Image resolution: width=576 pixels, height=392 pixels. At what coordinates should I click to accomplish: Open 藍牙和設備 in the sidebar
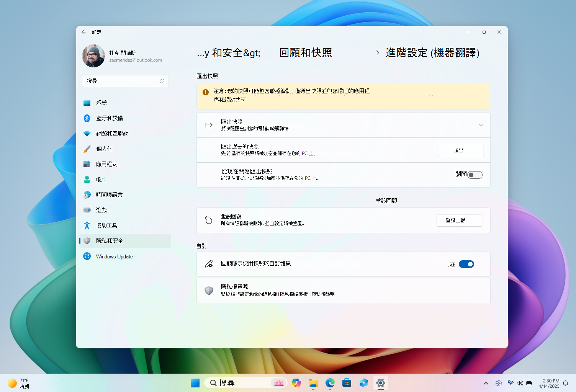pos(125,118)
